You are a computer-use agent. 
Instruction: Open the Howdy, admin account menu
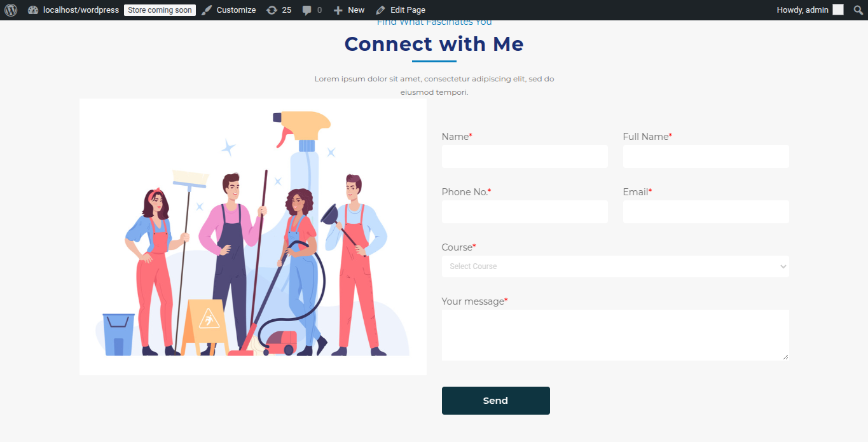803,10
